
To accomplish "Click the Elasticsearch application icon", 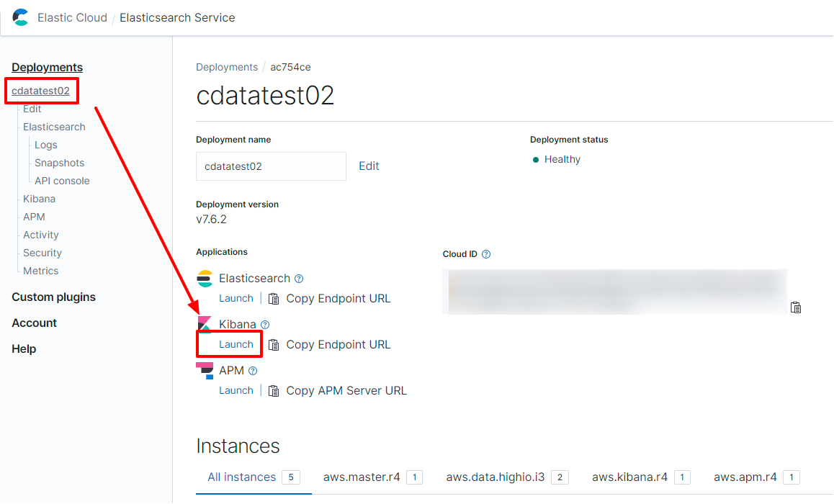I will pos(205,278).
